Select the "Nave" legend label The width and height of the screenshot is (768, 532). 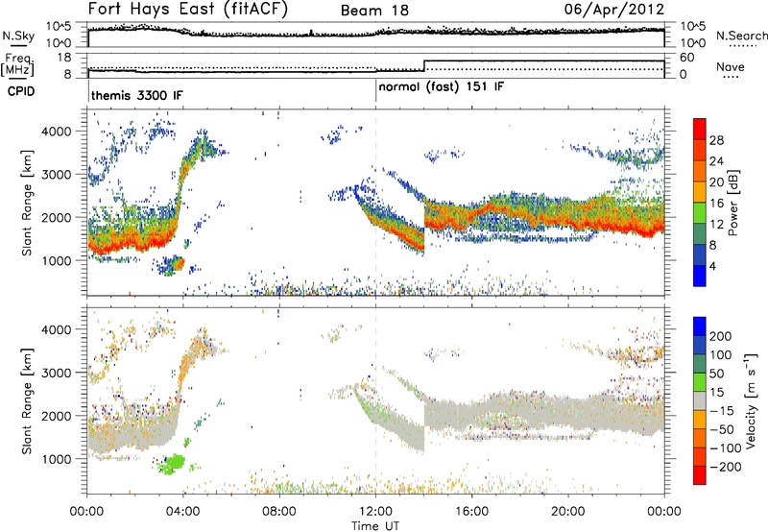click(x=731, y=66)
